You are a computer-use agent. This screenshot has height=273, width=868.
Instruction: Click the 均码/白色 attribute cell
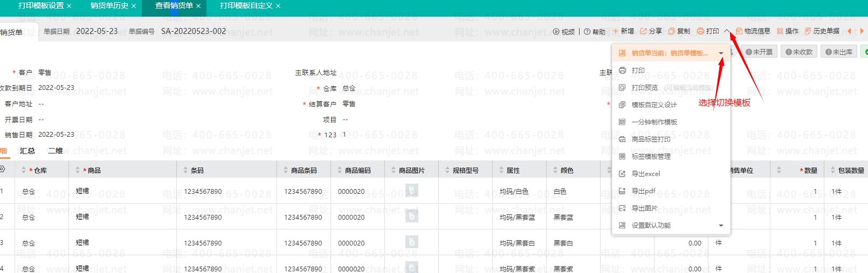click(514, 192)
